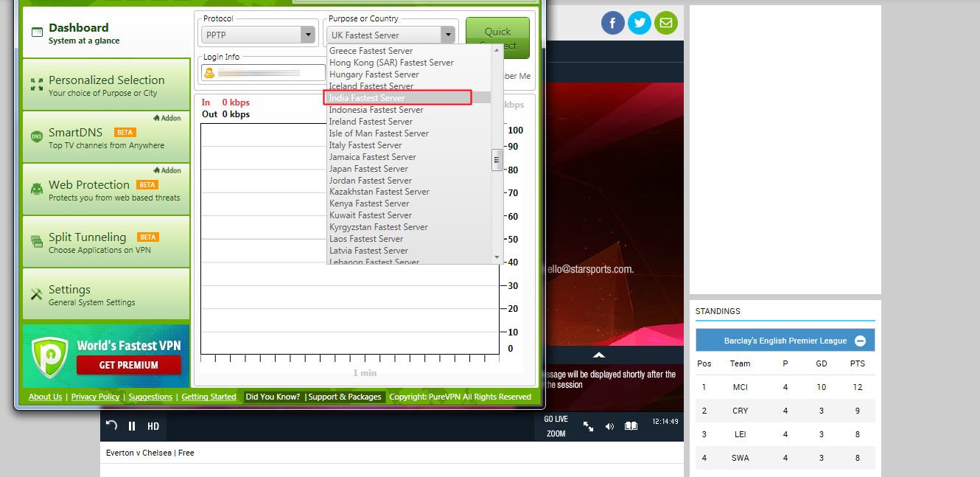Viewport: 980px width, 477px height.
Task: Open the Settings section
Action: pyautogui.click(x=106, y=294)
